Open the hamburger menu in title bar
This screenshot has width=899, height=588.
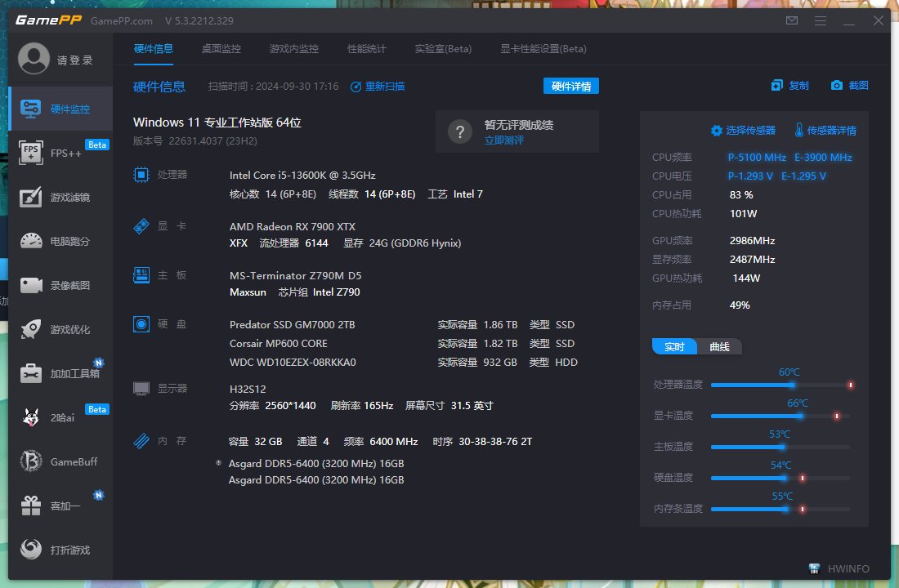click(821, 20)
